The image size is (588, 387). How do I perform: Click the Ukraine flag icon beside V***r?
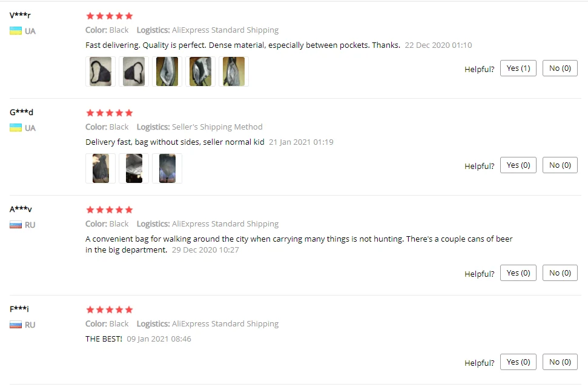[15, 31]
